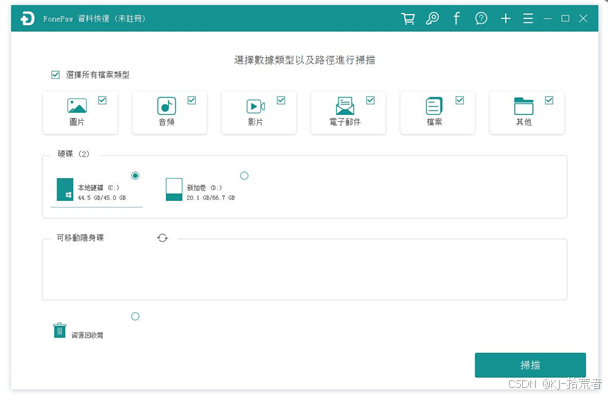Click the local disk C: drive icon
Image resolution: width=608 pixels, height=395 pixels.
click(x=65, y=189)
